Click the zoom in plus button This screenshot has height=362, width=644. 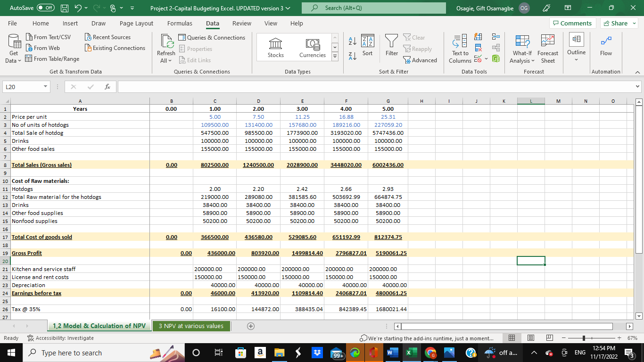[x=619, y=338]
